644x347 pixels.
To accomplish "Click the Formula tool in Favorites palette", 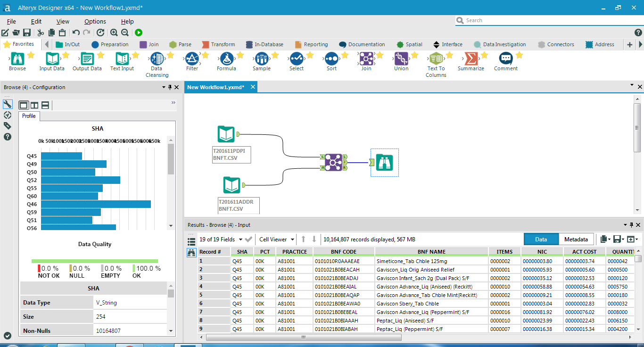I will pos(226,59).
